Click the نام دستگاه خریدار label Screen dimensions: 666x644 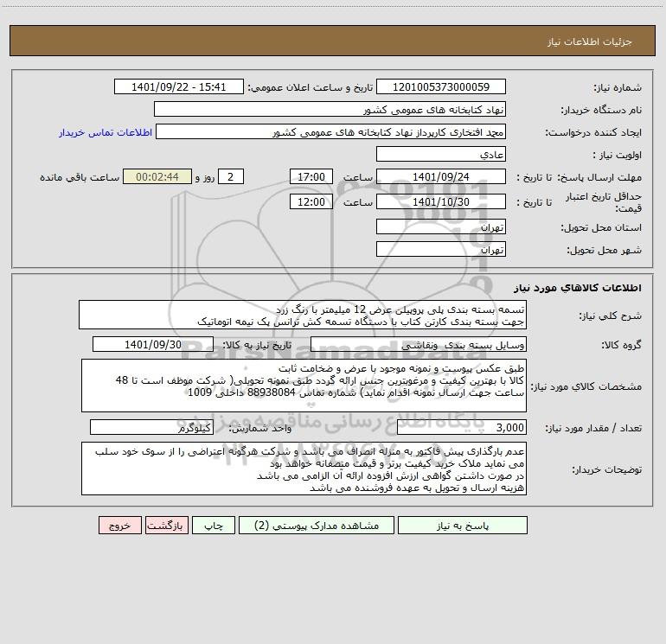tap(601, 111)
